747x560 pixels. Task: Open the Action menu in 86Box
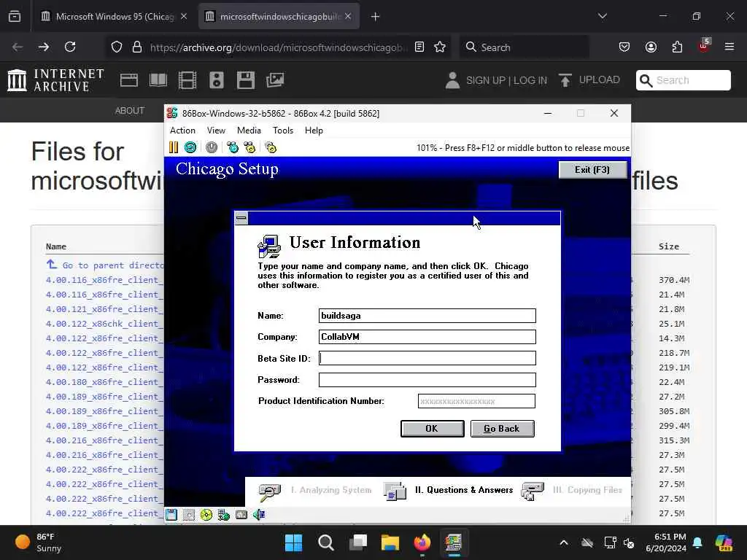click(x=182, y=131)
